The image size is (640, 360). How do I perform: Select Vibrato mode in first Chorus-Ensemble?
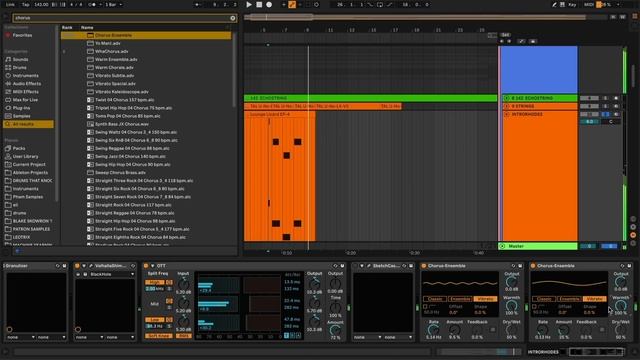[x=485, y=299]
